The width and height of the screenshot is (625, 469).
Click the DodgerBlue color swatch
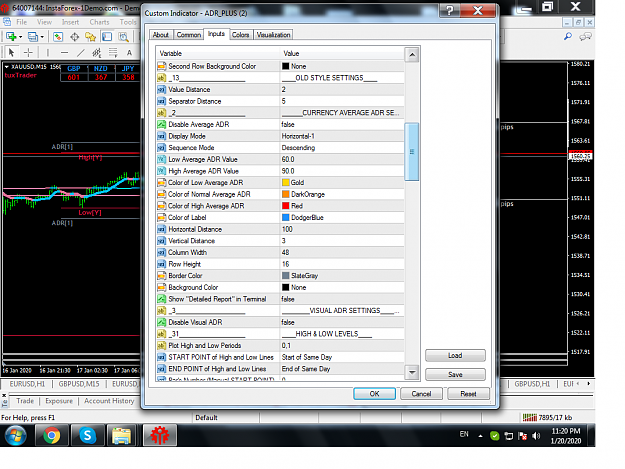coord(286,217)
